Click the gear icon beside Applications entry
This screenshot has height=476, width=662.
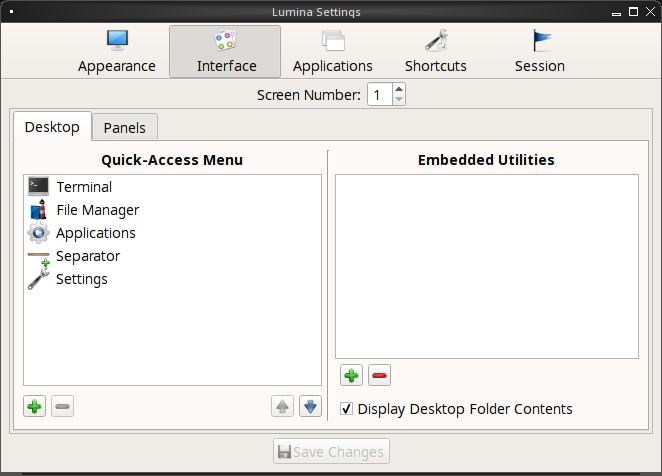tap(38, 233)
